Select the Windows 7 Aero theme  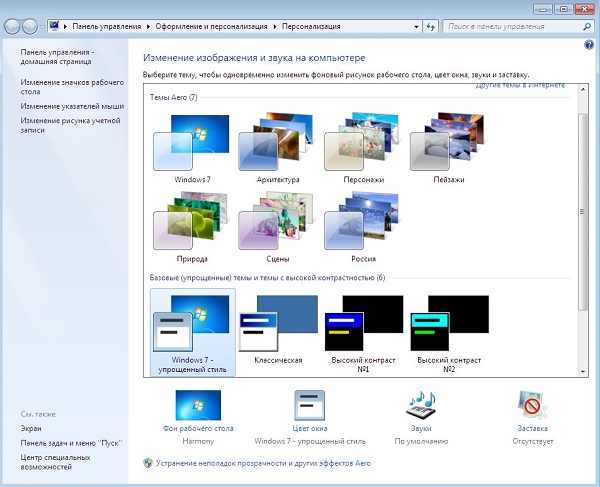tap(192, 148)
